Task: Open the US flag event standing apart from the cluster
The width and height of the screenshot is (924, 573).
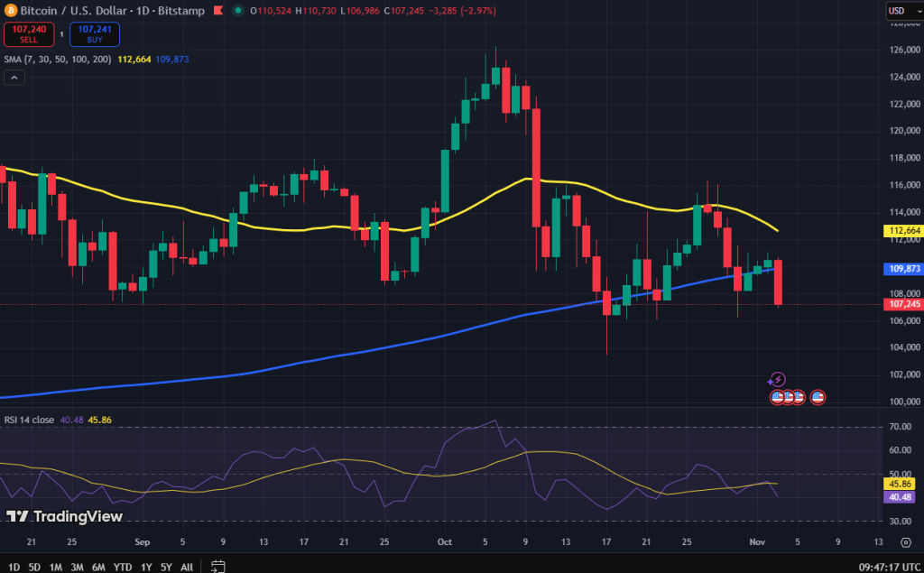Action: pyautogui.click(x=818, y=397)
